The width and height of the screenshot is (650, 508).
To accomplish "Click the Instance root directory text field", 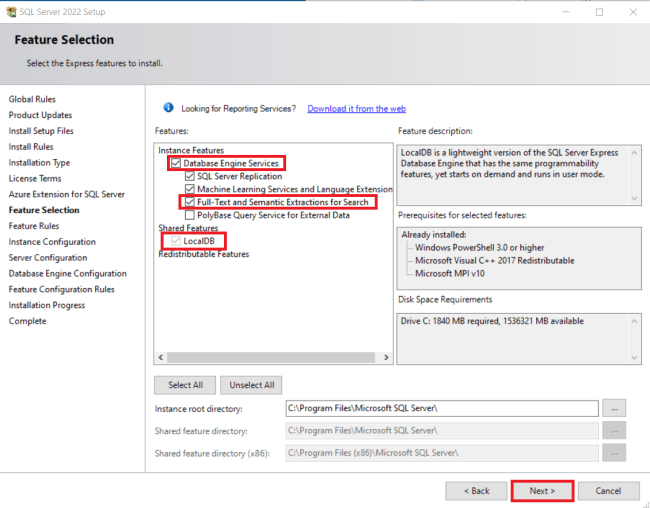I will point(442,408).
